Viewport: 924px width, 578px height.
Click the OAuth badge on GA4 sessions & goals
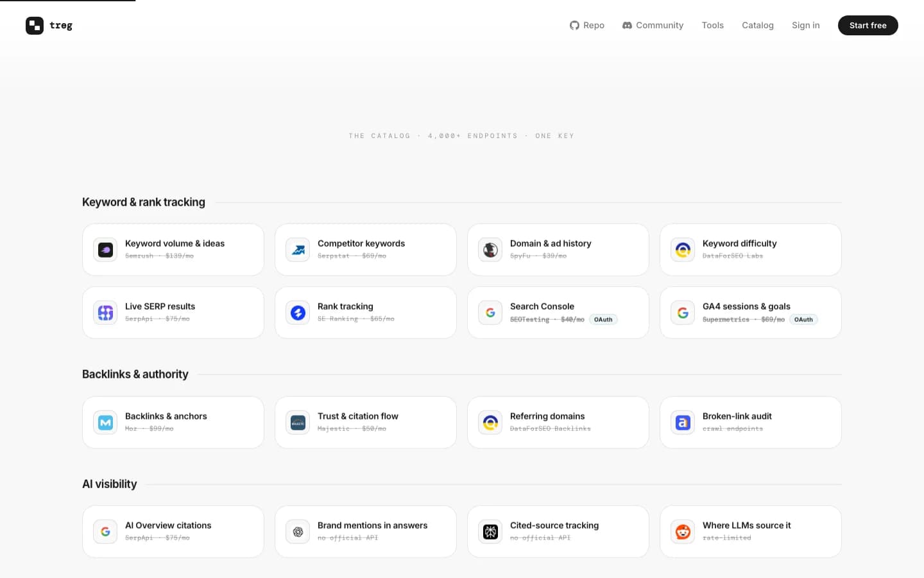803,319
